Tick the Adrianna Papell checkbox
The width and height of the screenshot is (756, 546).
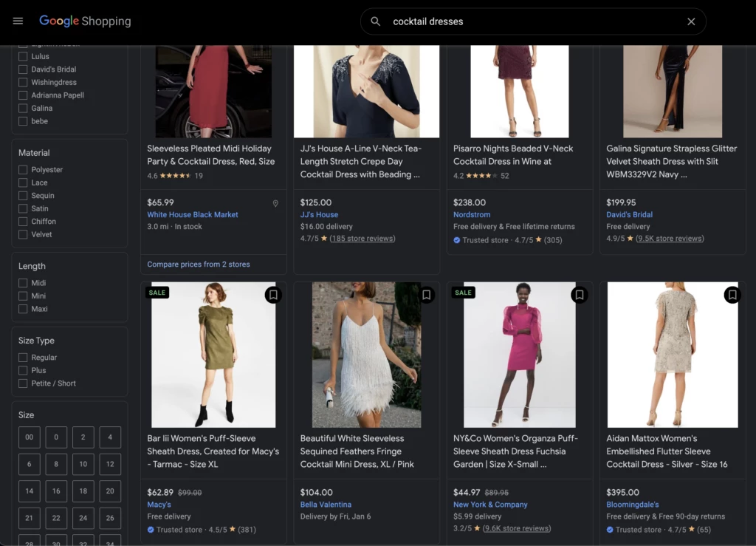(x=23, y=95)
